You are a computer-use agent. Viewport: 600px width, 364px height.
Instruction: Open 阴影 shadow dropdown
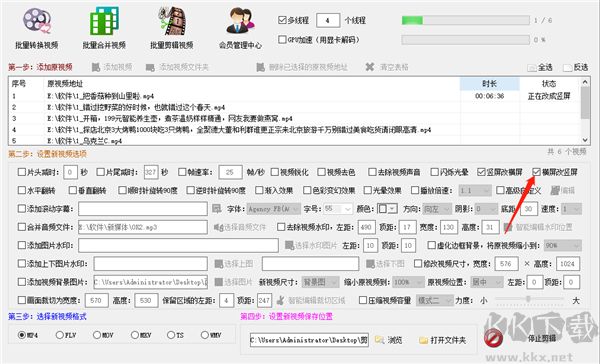486,209
